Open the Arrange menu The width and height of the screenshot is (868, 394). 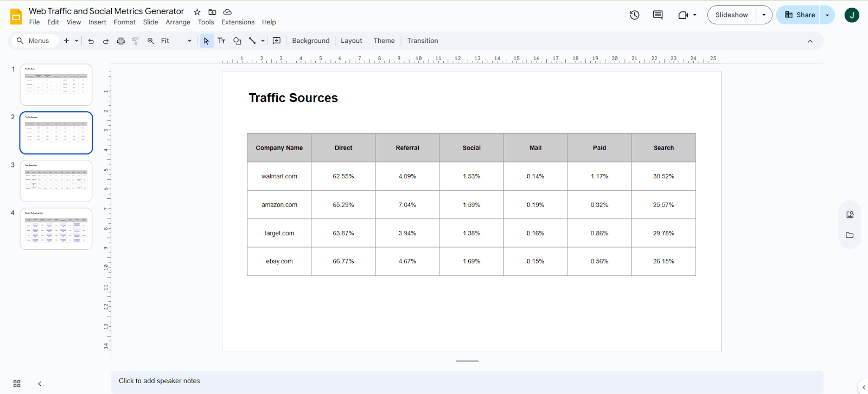[x=178, y=22]
